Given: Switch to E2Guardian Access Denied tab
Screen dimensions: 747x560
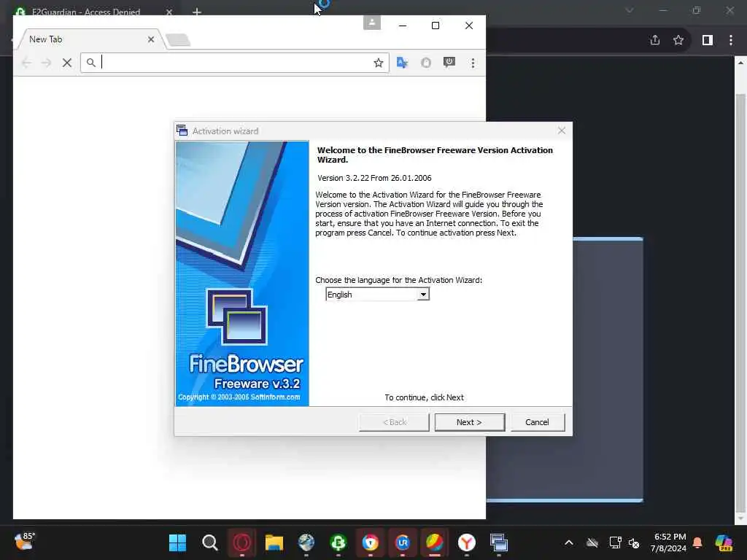Looking at the screenshot, I should 86,12.
